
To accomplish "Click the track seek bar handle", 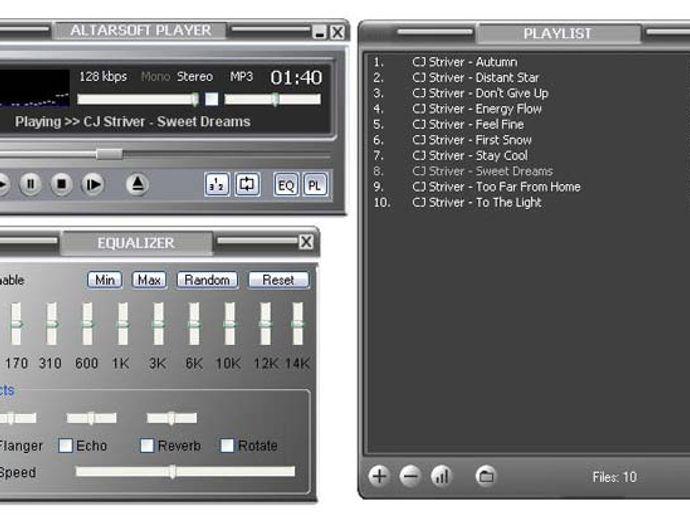I will 109,154.
